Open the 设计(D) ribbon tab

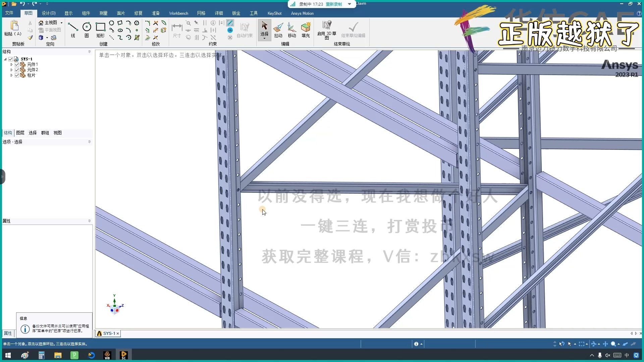(49, 13)
